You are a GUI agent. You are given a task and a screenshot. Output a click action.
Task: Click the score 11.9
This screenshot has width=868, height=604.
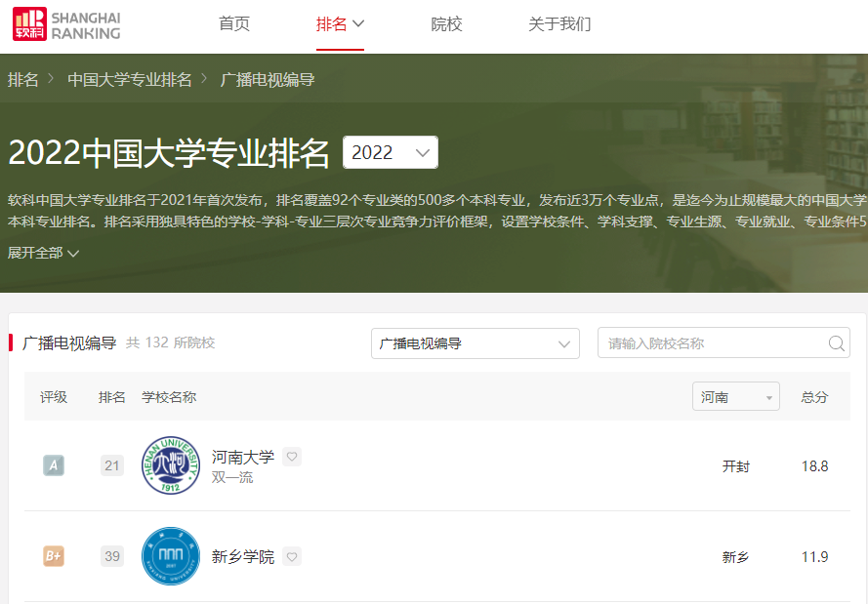pos(815,557)
